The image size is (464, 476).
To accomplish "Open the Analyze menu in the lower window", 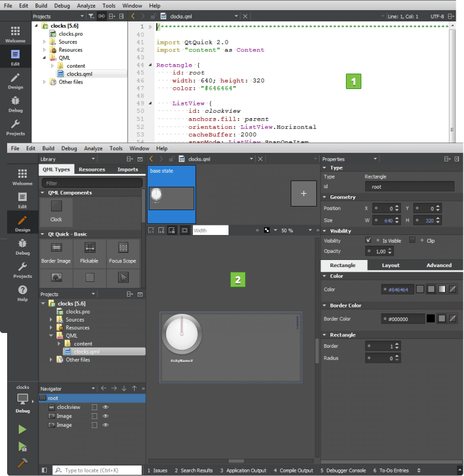I will (93, 148).
